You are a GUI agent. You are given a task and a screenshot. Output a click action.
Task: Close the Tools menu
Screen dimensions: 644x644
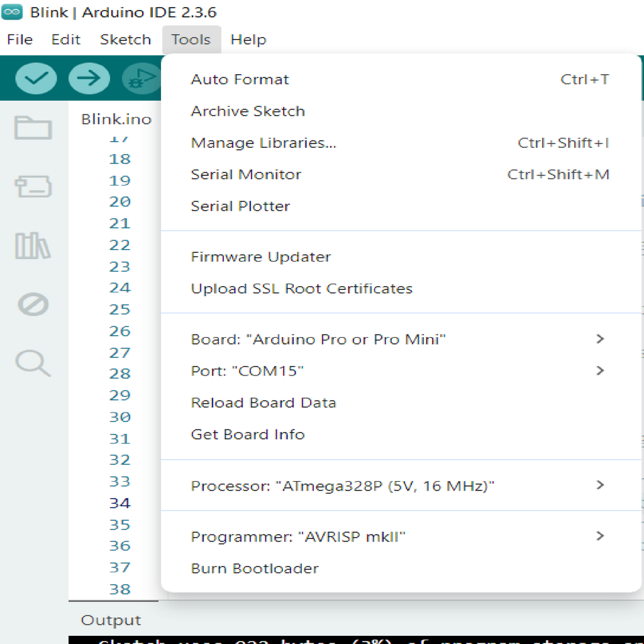tap(191, 40)
